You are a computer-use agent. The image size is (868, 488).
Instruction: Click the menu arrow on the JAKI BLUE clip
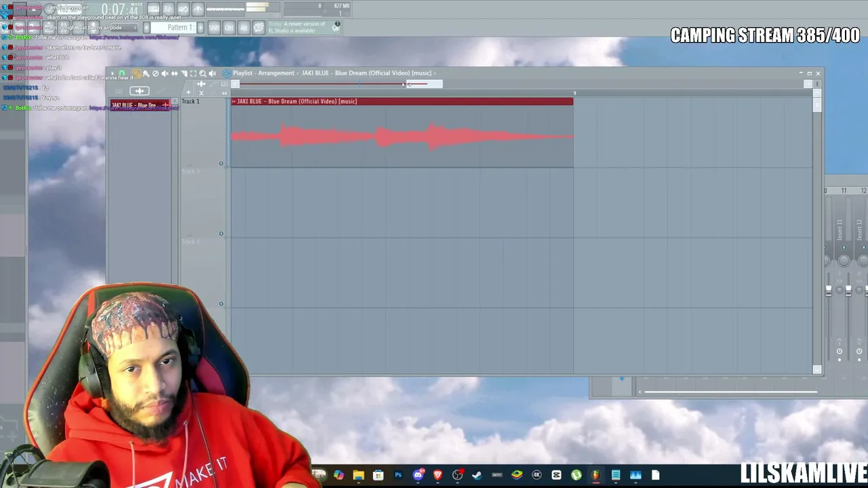coord(234,102)
